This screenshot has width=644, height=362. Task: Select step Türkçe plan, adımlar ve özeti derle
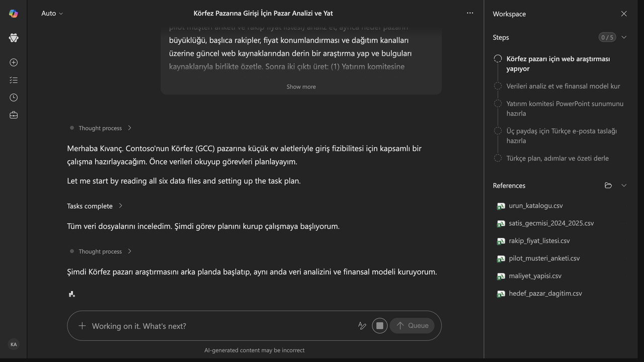[x=557, y=158]
